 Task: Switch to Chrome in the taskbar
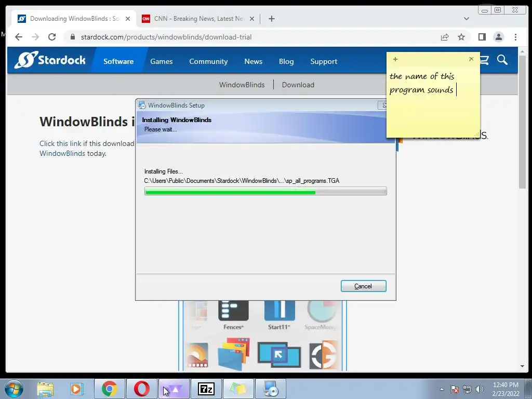click(x=110, y=389)
